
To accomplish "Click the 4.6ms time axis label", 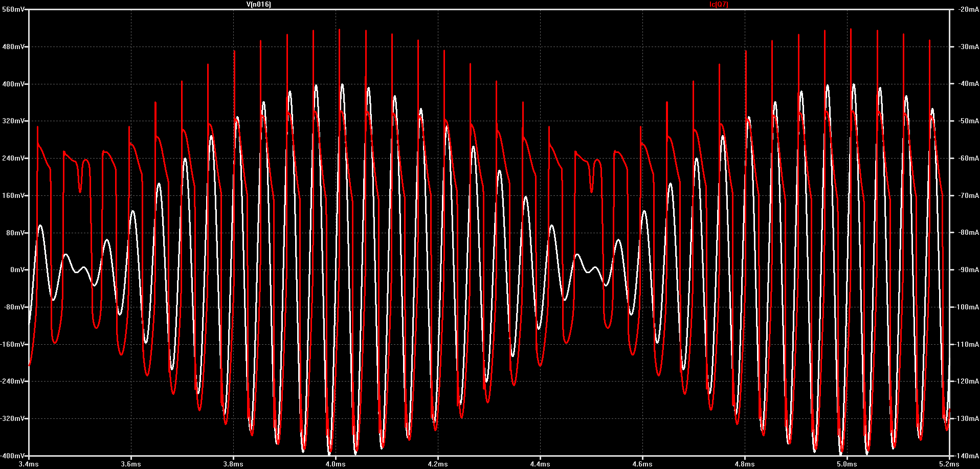I will point(642,464).
